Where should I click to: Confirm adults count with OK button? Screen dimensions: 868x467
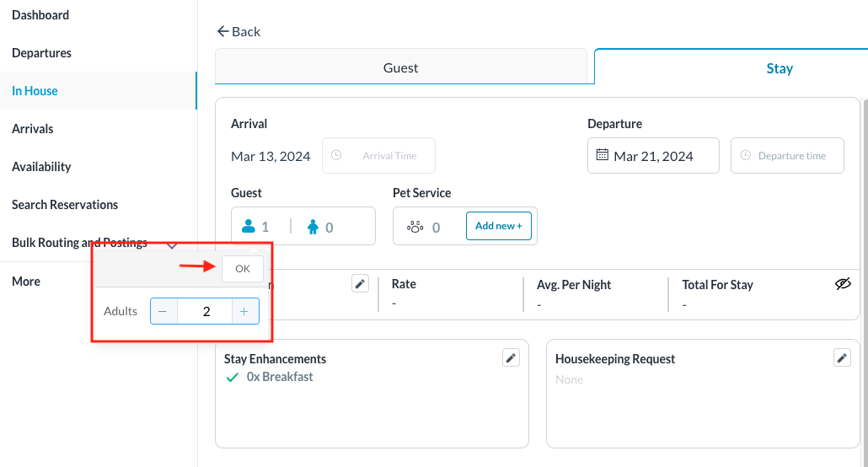(x=243, y=269)
